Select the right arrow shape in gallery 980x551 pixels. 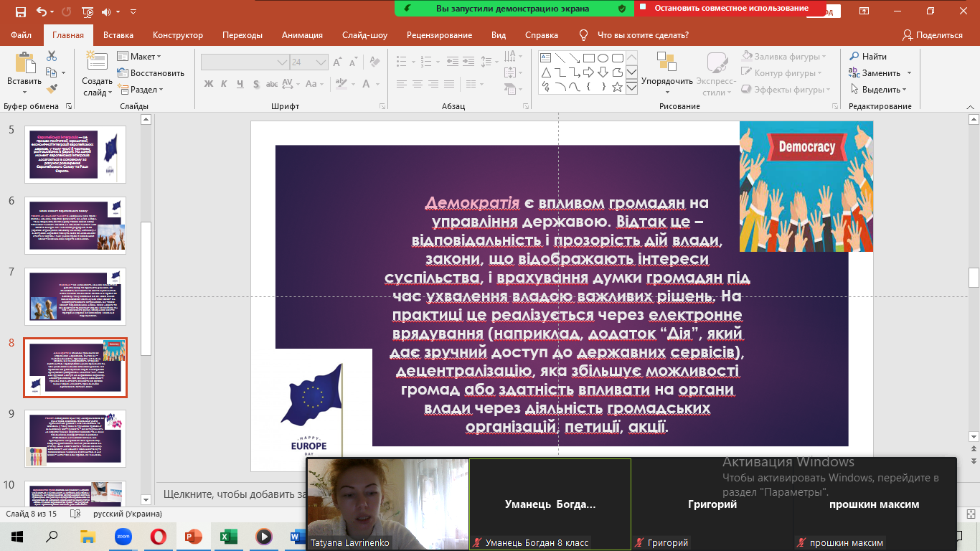point(588,72)
